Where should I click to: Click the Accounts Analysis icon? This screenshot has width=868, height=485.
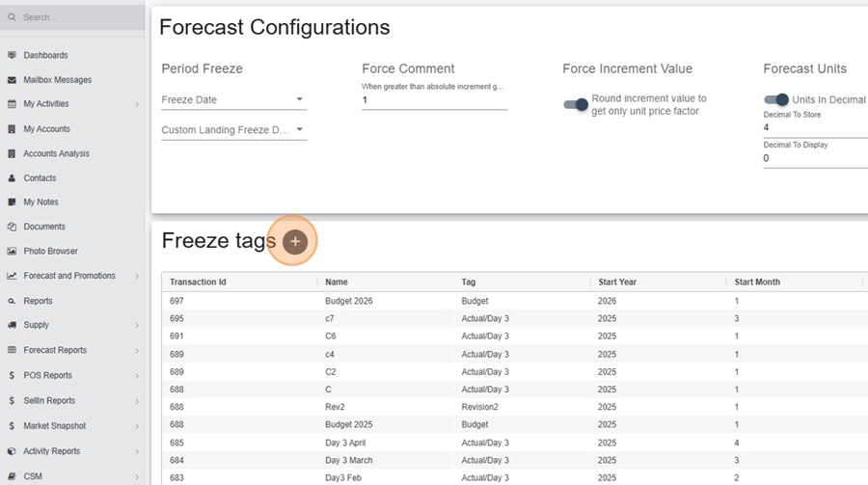click(12, 153)
